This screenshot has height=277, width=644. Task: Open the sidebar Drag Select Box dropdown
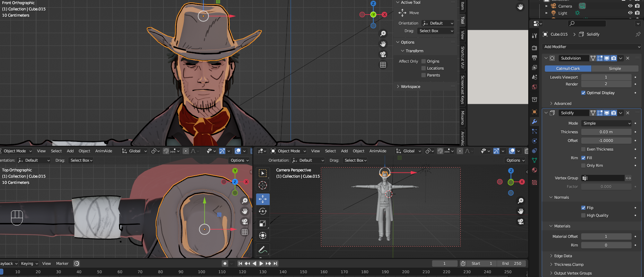[436, 31]
